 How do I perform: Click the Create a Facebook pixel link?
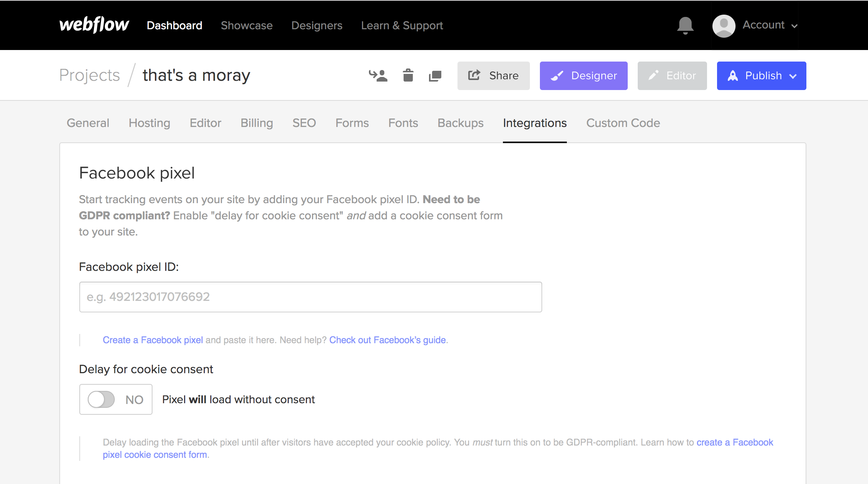click(152, 340)
